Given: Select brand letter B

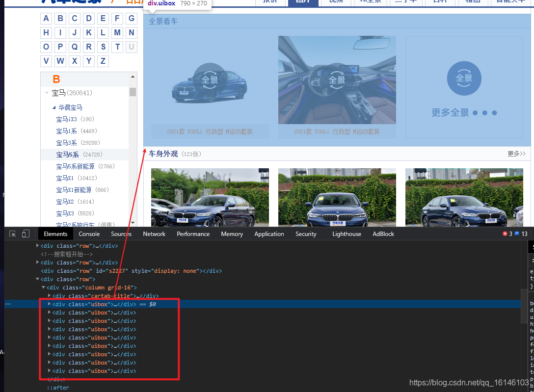Looking at the screenshot, I should [x=60, y=18].
